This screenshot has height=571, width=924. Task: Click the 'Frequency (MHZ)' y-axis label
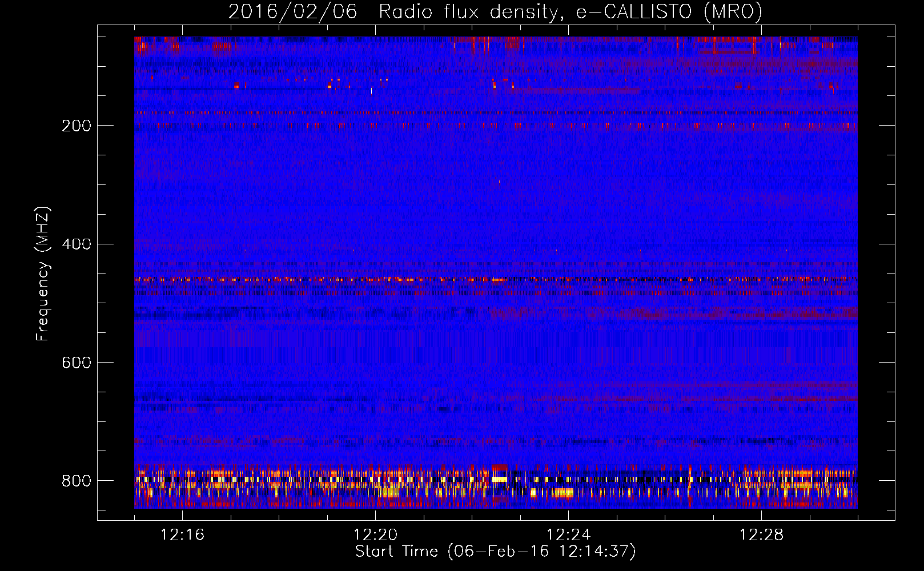click(x=42, y=274)
